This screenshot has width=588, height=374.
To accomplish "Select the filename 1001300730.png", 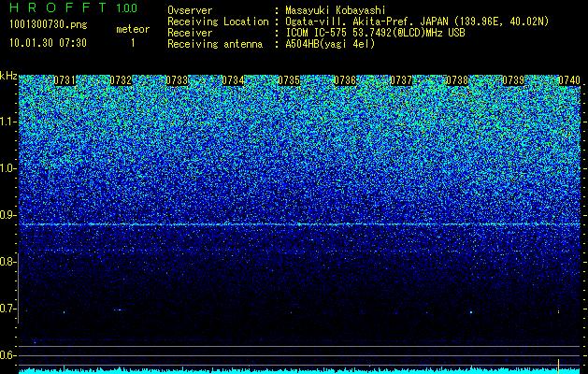I will (49, 24).
